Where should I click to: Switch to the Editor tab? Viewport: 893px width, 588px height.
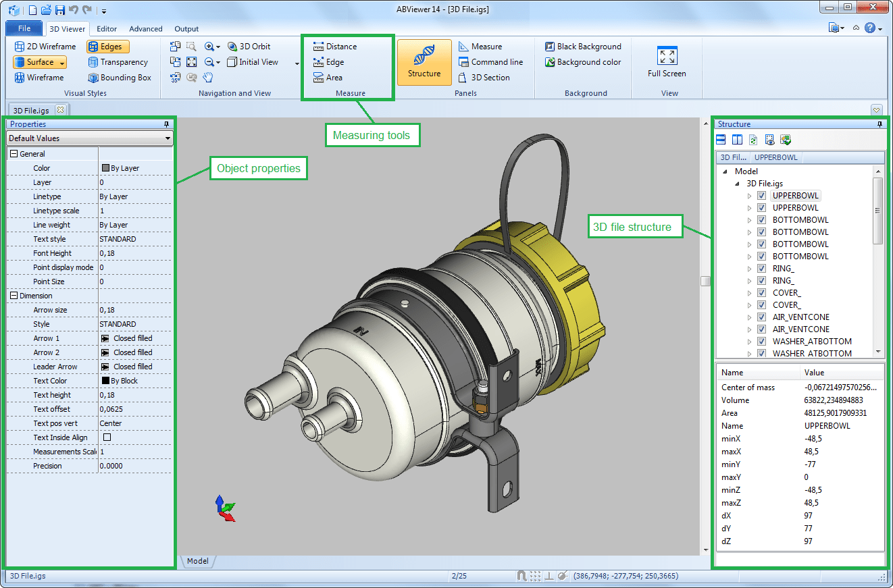coord(106,28)
